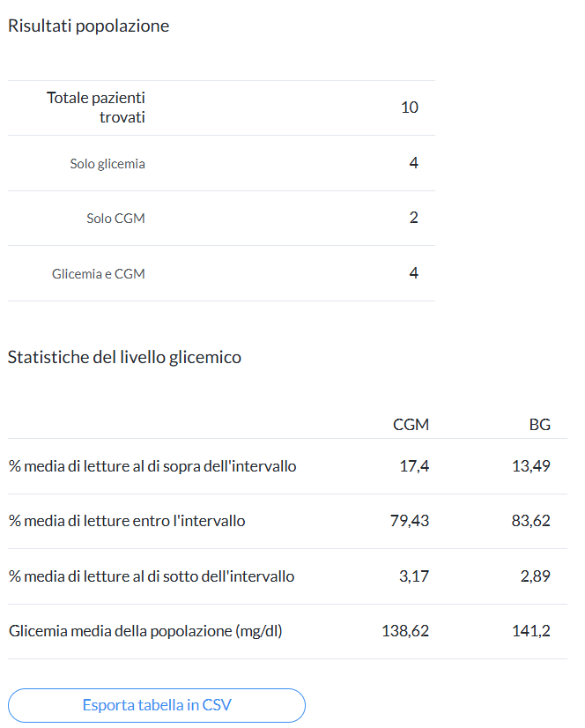Click the Esporta tabella in CSV button
This screenshot has height=728, width=585.
point(157,705)
